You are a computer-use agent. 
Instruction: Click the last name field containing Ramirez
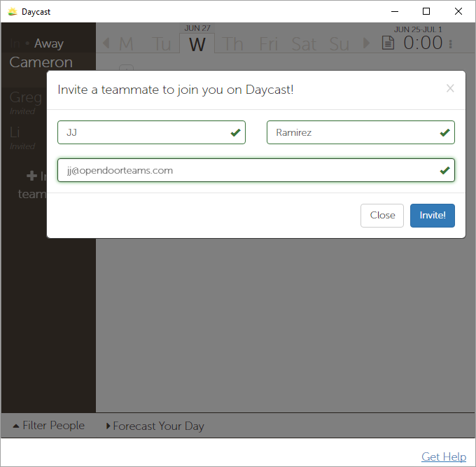point(360,132)
